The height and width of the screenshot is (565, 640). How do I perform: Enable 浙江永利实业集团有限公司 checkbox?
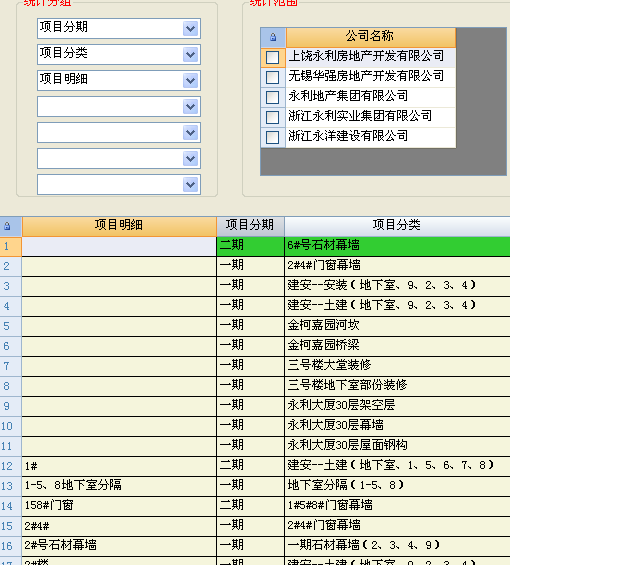pos(272,117)
